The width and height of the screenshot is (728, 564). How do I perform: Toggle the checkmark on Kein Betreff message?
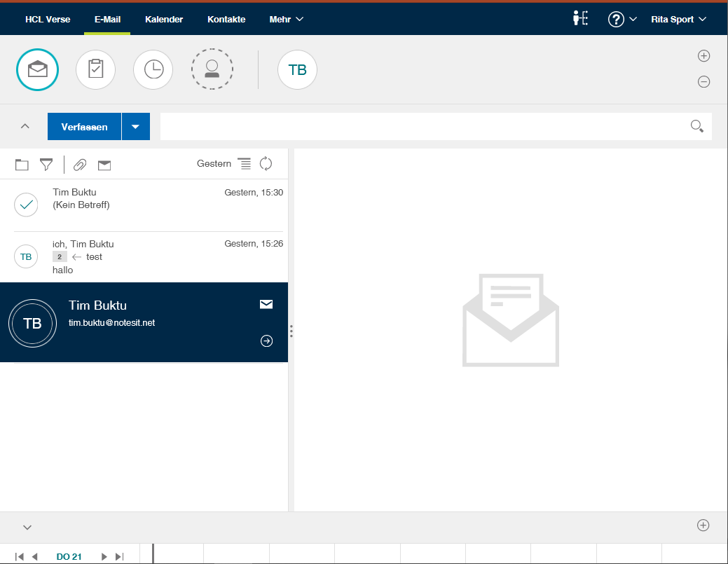point(26,205)
